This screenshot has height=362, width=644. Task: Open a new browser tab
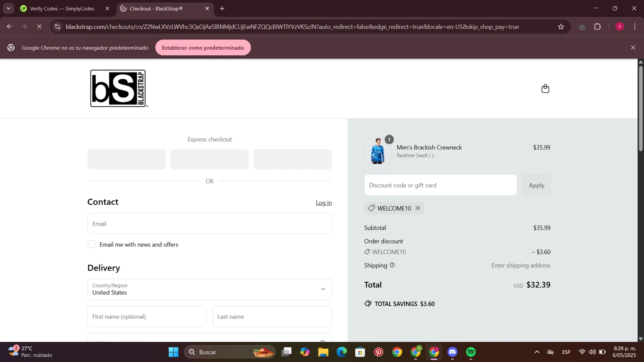(x=222, y=9)
